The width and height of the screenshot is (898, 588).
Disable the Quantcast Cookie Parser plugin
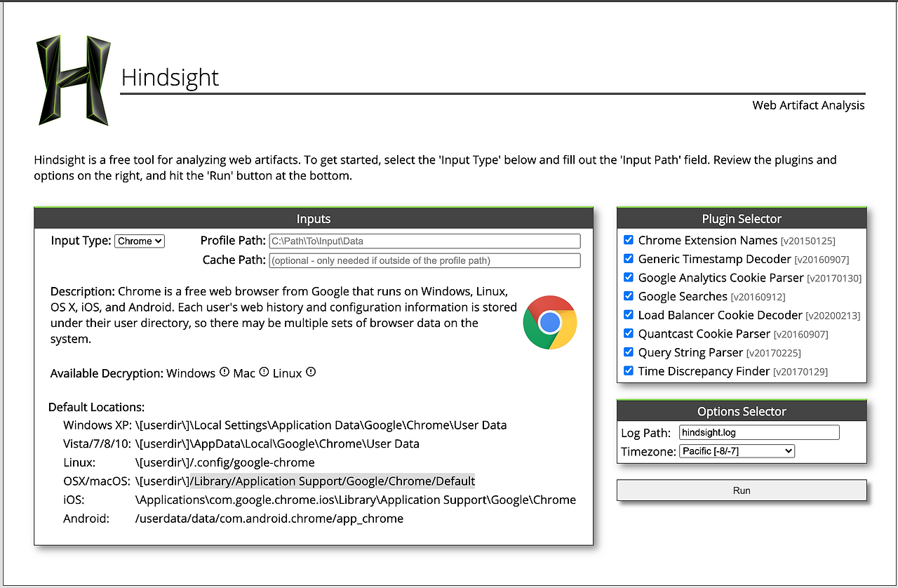pos(629,333)
